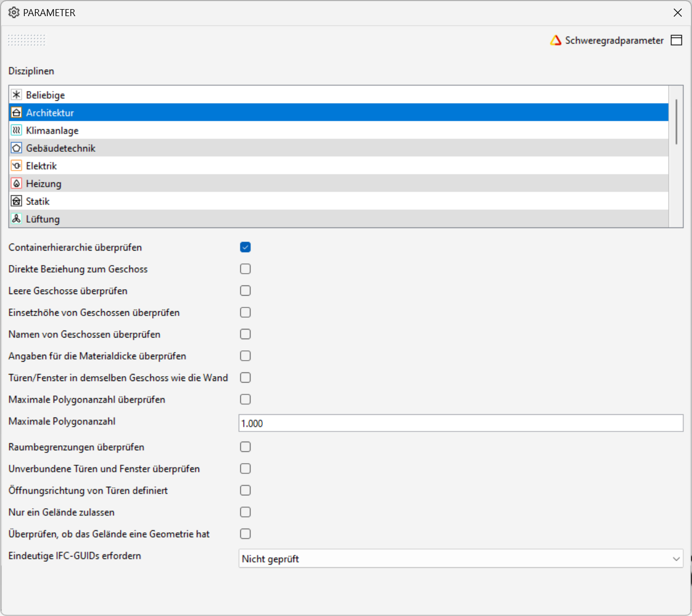The width and height of the screenshot is (692, 616).
Task: Select the Statik discipline row
Action: 339,201
